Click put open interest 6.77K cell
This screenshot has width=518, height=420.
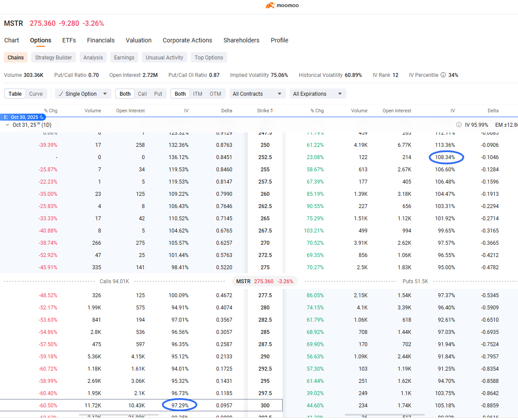click(x=404, y=145)
